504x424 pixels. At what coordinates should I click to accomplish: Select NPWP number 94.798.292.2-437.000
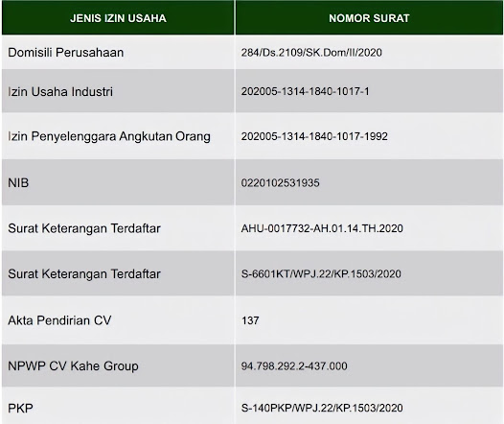(294, 366)
